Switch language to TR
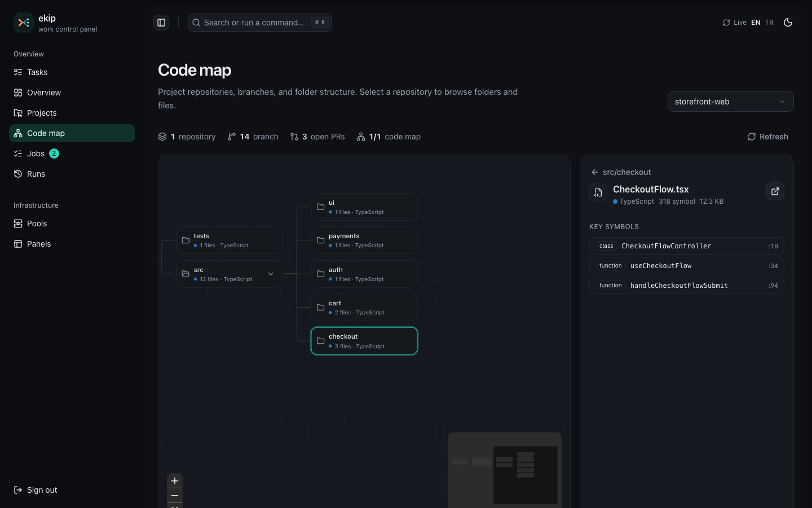This screenshot has width=812, height=508. pyautogui.click(x=769, y=23)
